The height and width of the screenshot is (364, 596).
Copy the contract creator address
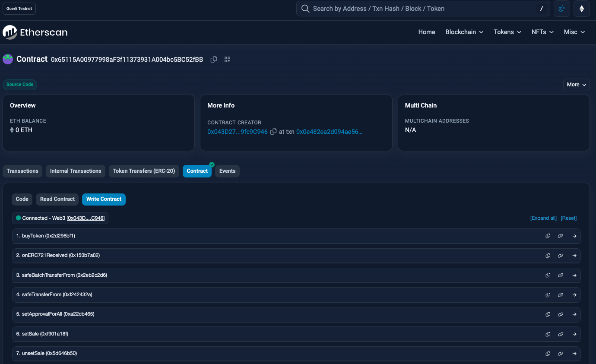point(273,132)
